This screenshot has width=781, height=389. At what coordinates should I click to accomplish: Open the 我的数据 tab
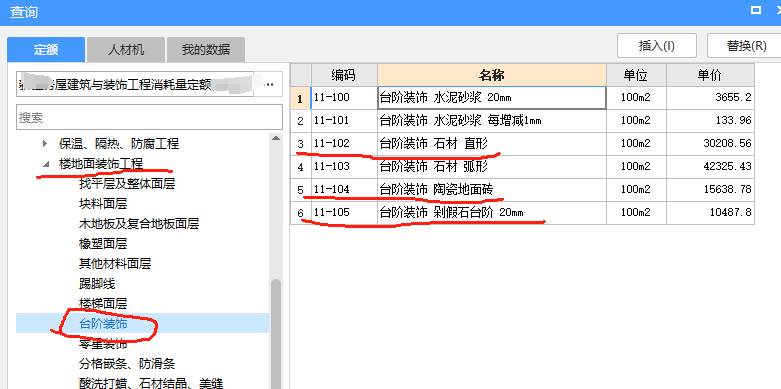click(x=206, y=50)
